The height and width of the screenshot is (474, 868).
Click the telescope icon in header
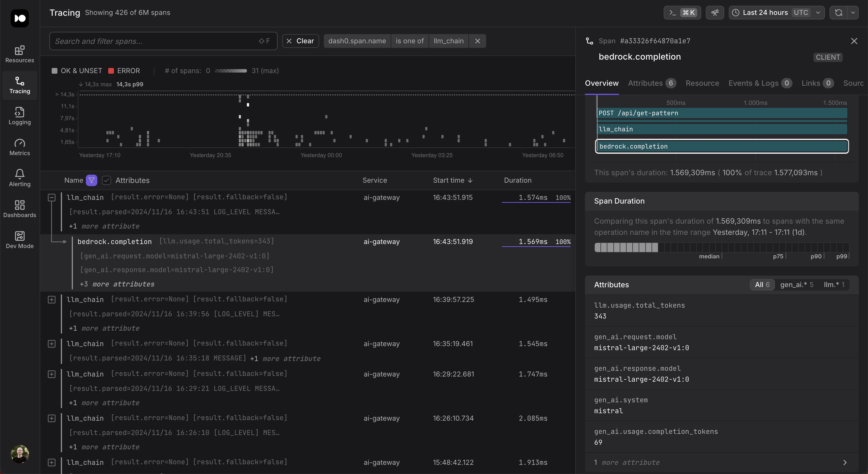(715, 13)
